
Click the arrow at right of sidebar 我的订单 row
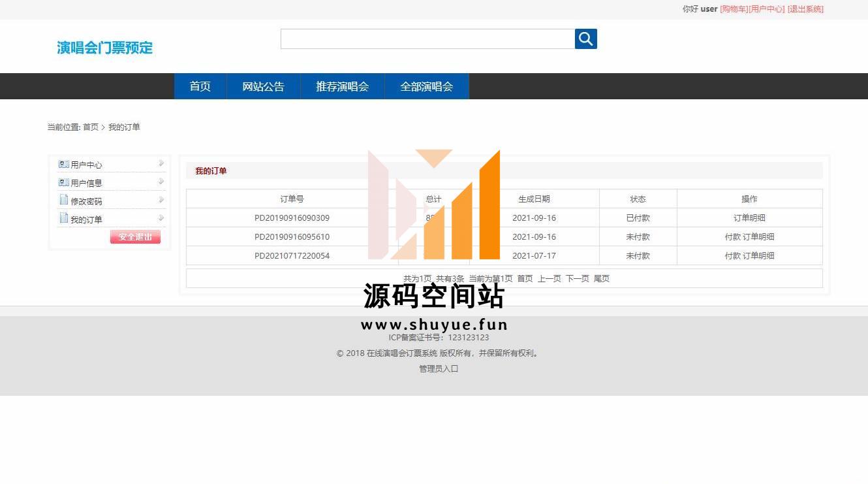[x=161, y=218]
